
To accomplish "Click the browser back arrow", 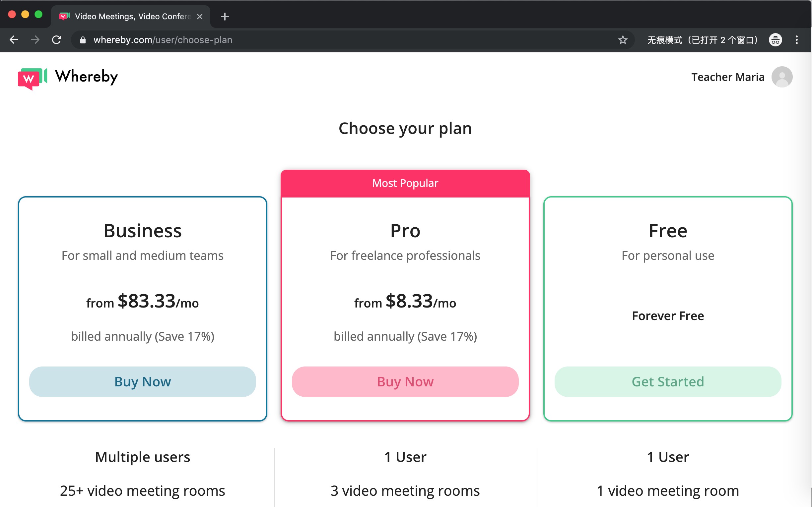I will click(14, 40).
